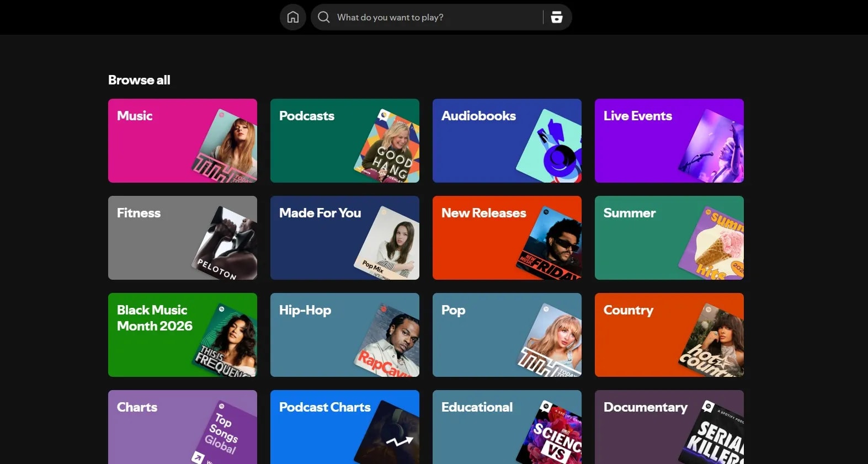Open the Audiobooks category card
The width and height of the screenshot is (868, 464).
coord(507,141)
